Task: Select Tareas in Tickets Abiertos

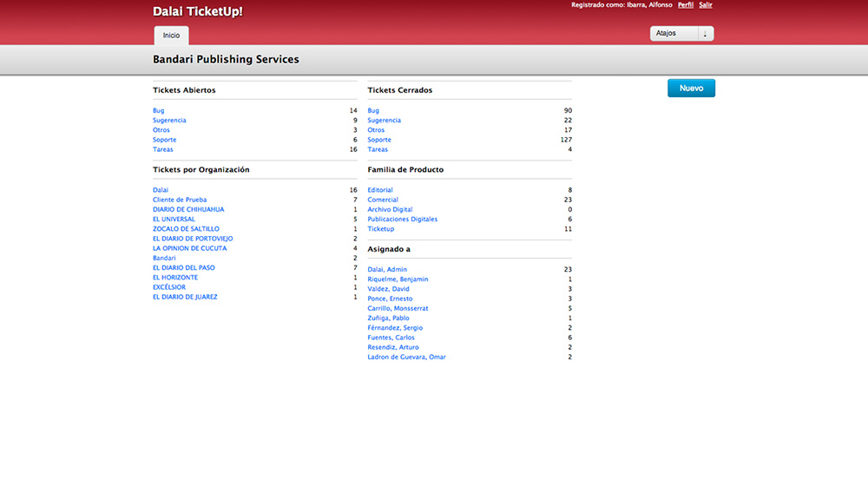Action: click(x=163, y=149)
